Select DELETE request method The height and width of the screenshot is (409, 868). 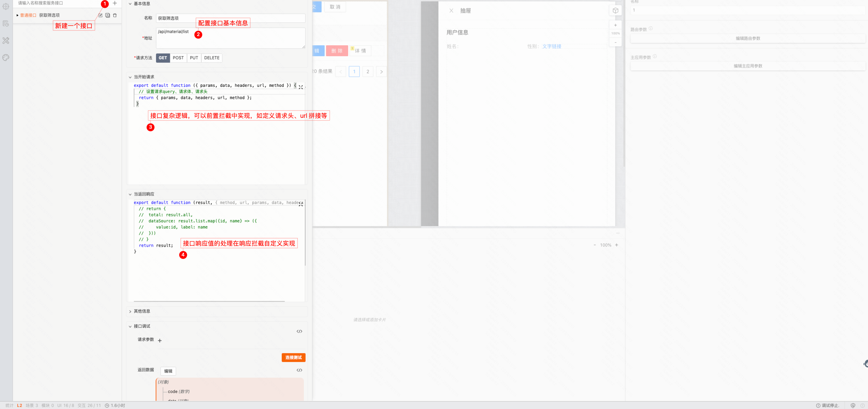pos(212,58)
